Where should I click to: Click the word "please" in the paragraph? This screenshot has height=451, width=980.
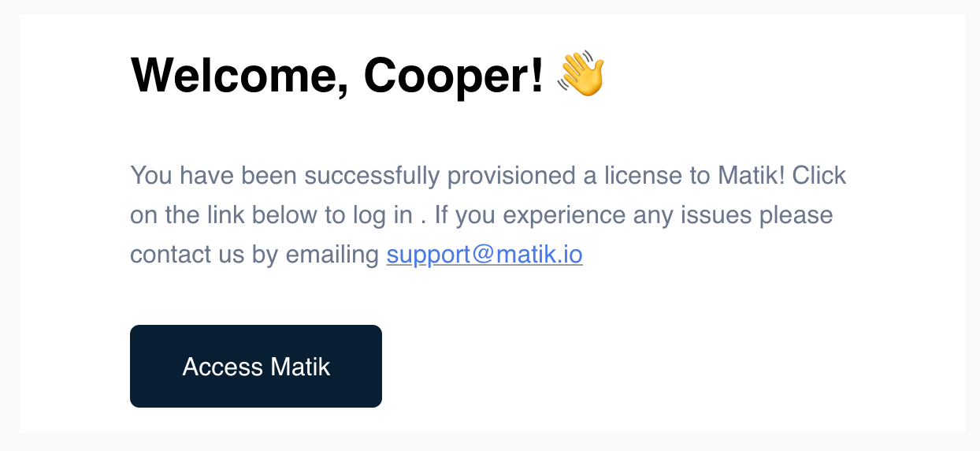796,214
